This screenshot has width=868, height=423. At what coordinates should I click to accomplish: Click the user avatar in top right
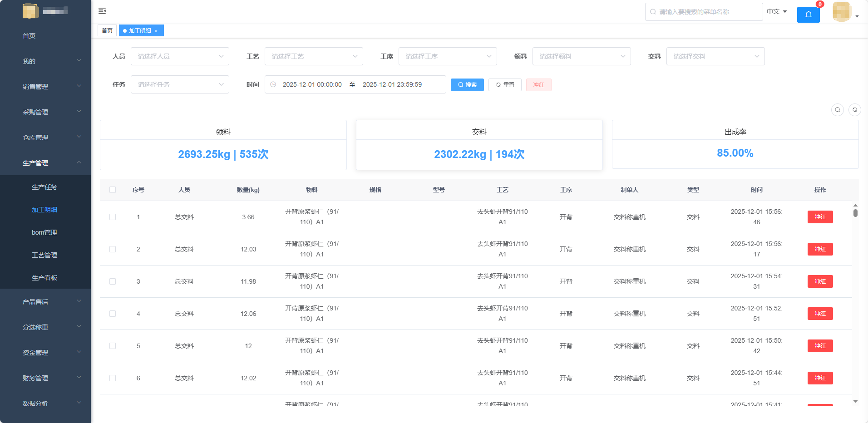pos(842,12)
